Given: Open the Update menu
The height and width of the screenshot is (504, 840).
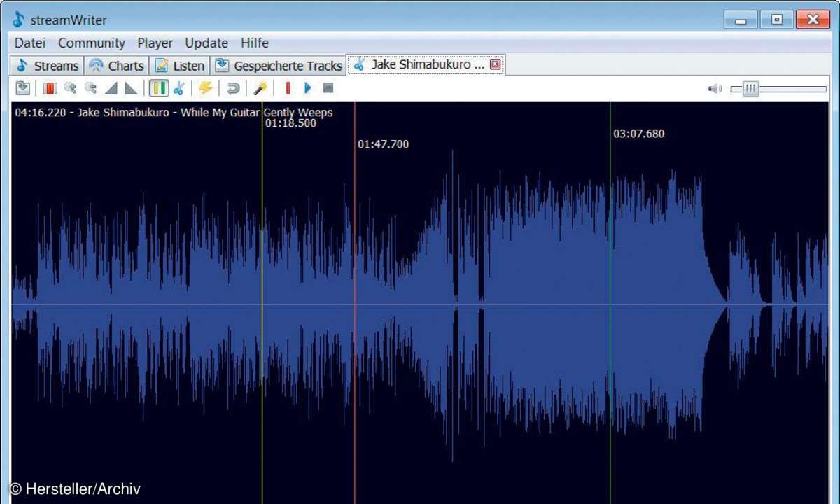Looking at the screenshot, I should (x=206, y=43).
